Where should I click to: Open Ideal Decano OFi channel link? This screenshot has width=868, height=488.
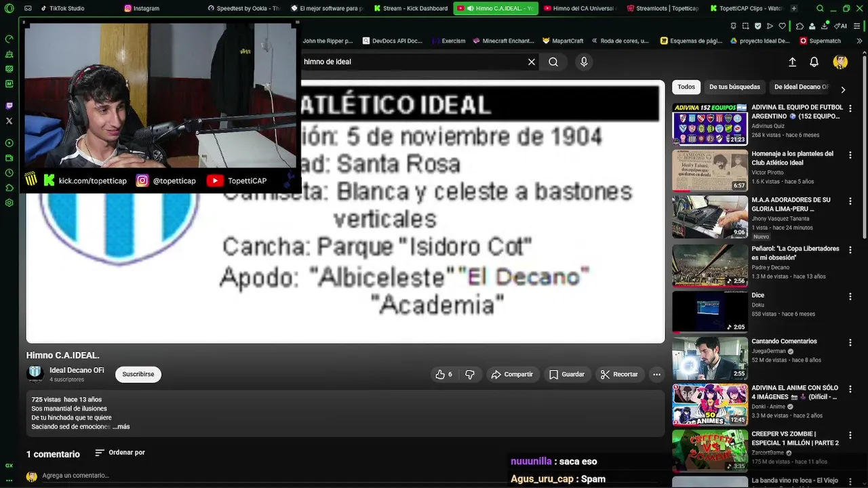coord(77,371)
